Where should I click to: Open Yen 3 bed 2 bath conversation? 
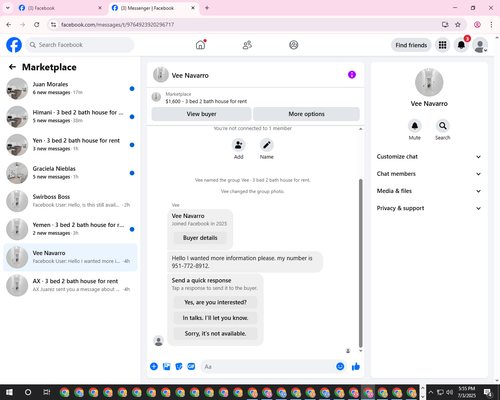point(70,145)
